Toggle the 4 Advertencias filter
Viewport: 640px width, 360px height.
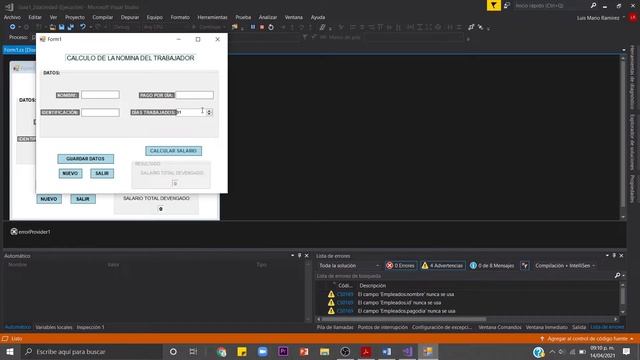coord(443,266)
